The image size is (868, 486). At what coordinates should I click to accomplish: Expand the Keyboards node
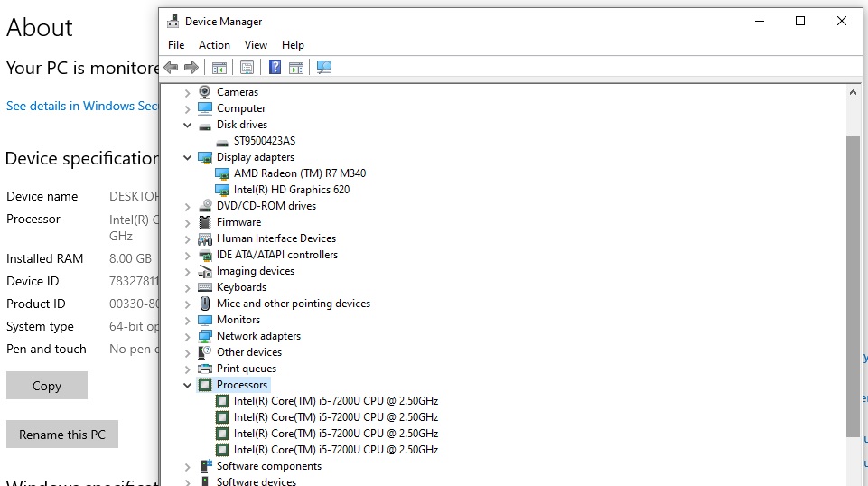tap(187, 288)
